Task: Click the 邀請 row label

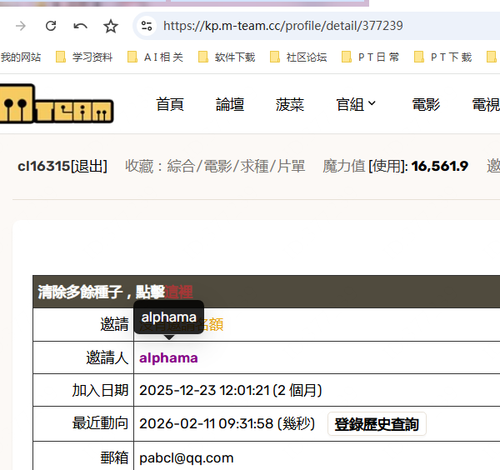Action: point(114,324)
